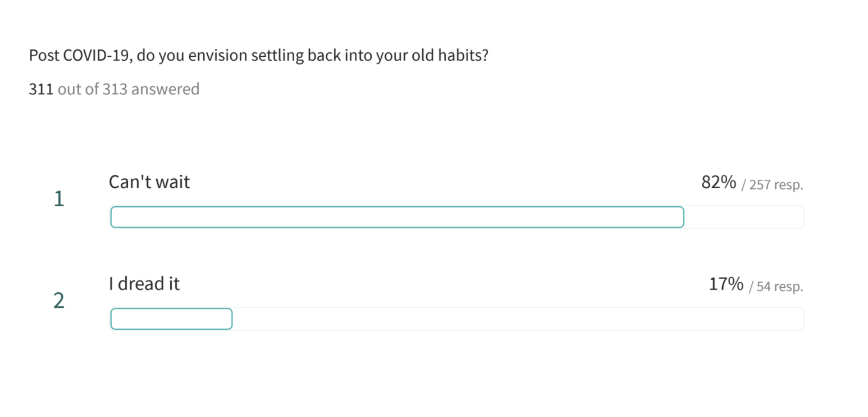This screenshot has height=417, width=868.
Task: Click rank number 1 beside Can't wait
Action: 59,199
